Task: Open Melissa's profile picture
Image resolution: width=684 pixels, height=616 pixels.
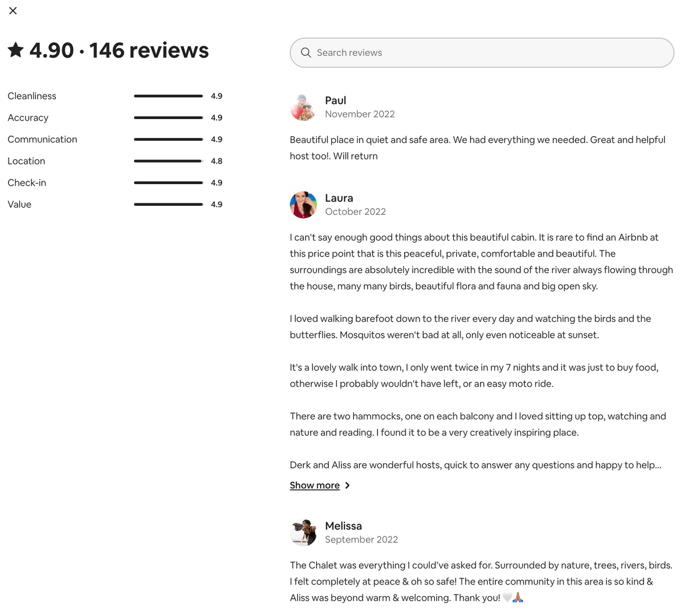Action: click(x=303, y=533)
